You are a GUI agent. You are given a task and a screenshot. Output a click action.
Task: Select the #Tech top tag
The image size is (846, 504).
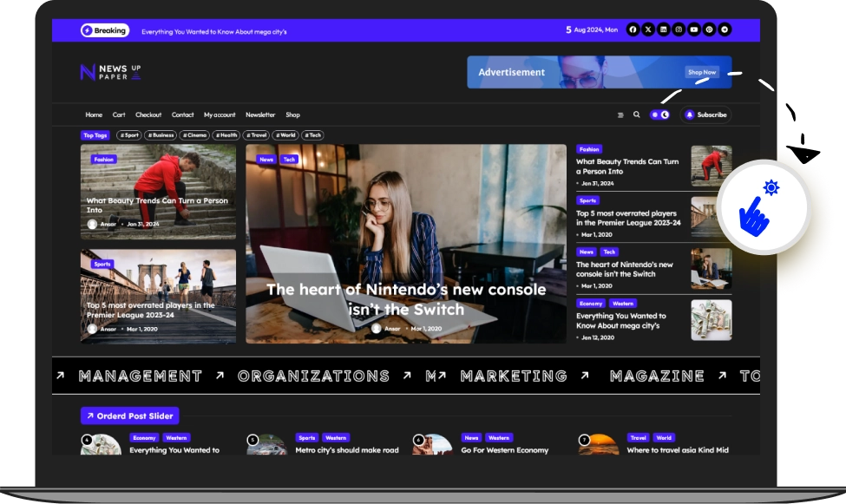point(312,135)
